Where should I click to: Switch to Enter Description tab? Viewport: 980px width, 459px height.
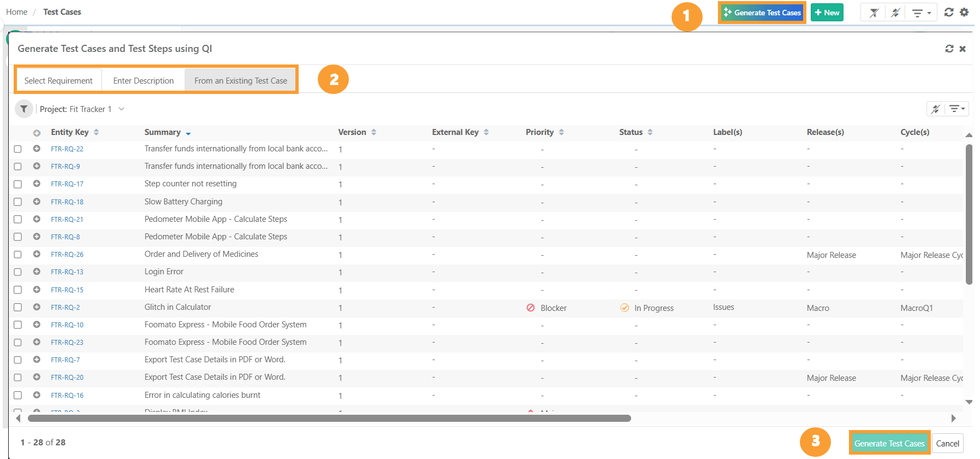tap(144, 80)
